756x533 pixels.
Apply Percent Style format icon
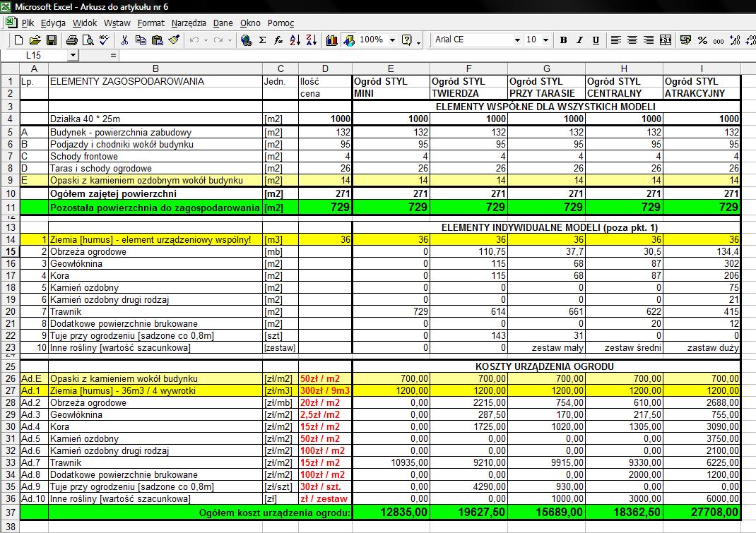tap(702, 40)
